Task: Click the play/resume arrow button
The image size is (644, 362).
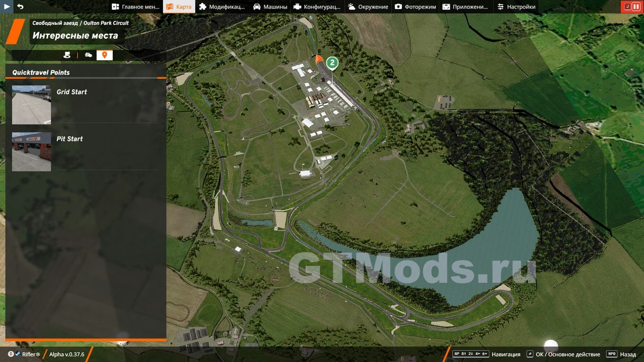Action: (x=7, y=7)
